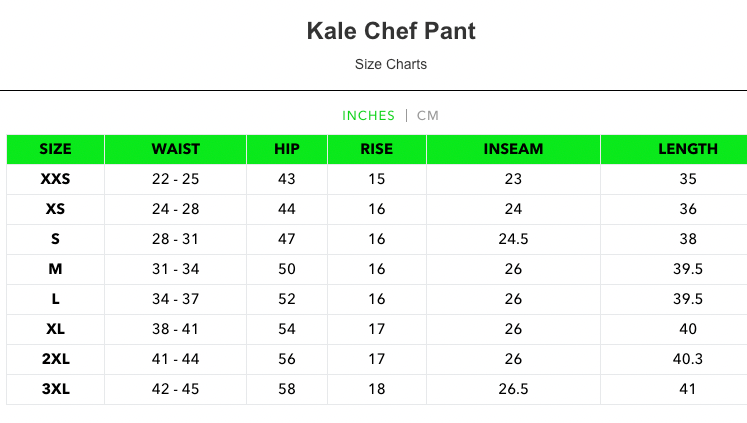This screenshot has height=423, width=747.
Task: Select the XS size row label
Action: pos(55,210)
